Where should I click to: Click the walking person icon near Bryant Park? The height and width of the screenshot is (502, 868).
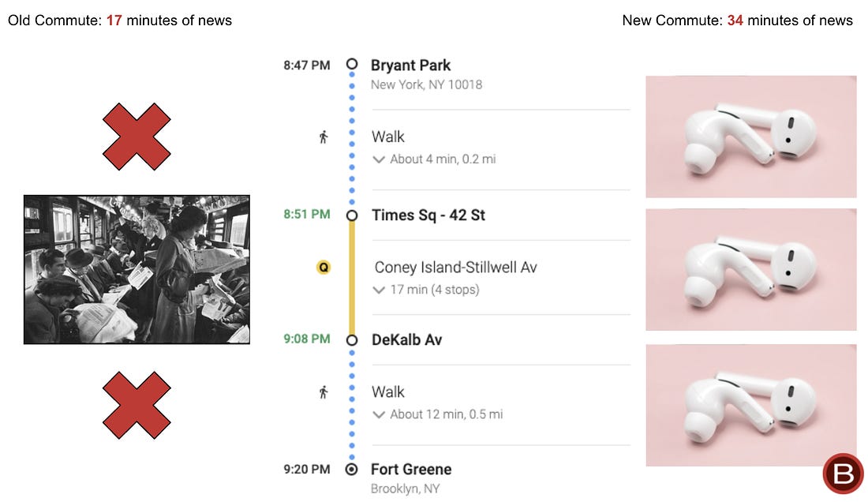point(324,137)
